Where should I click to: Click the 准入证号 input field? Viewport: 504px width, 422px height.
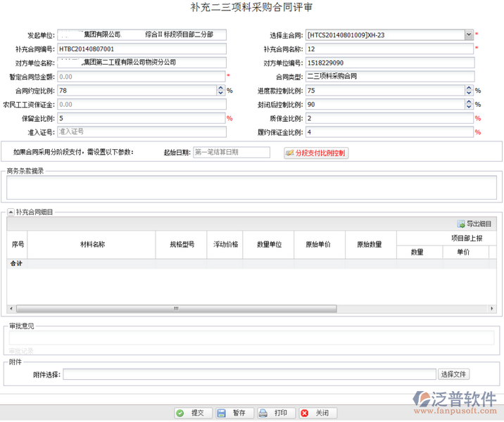tap(142, 132)
